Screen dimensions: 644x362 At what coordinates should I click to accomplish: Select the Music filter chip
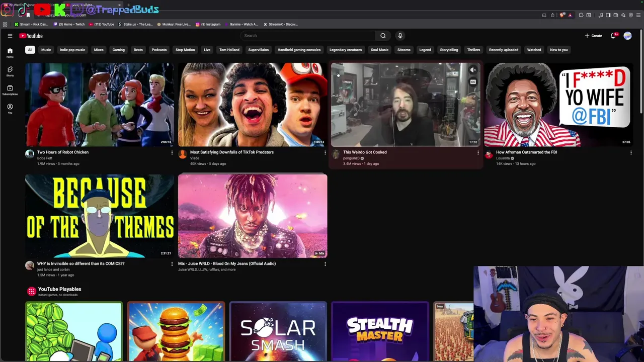click(46, 50)
